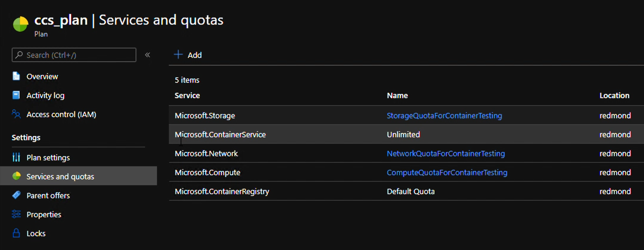644x250 pixels.
Task: Open NetworkQuotaForContainerTesting quota link
Action: pyautogui.click(x=446, y=153)
